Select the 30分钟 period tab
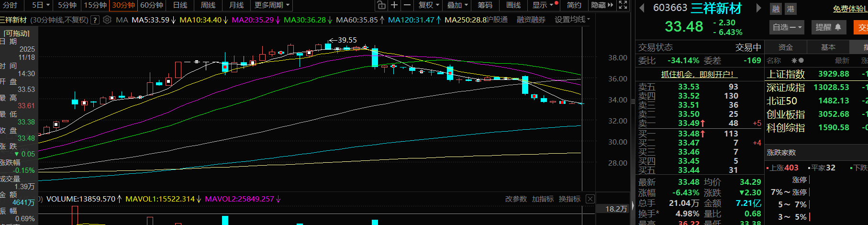This screenshot has width=868, height=225. 123,5
